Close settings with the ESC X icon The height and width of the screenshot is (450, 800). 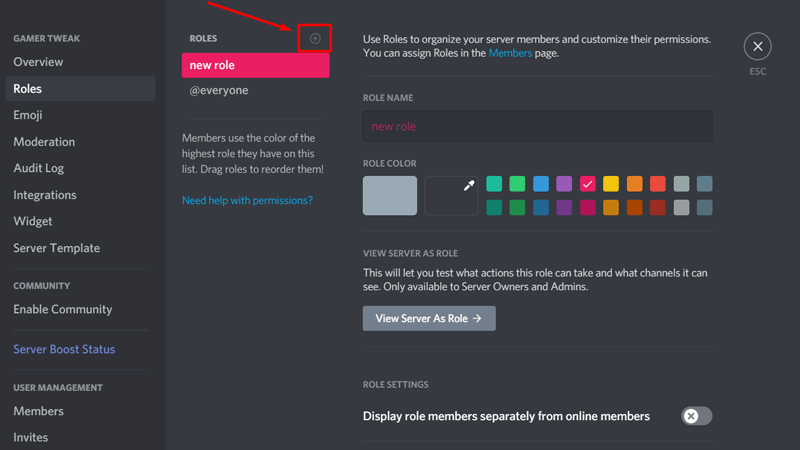tap(757, 46)
